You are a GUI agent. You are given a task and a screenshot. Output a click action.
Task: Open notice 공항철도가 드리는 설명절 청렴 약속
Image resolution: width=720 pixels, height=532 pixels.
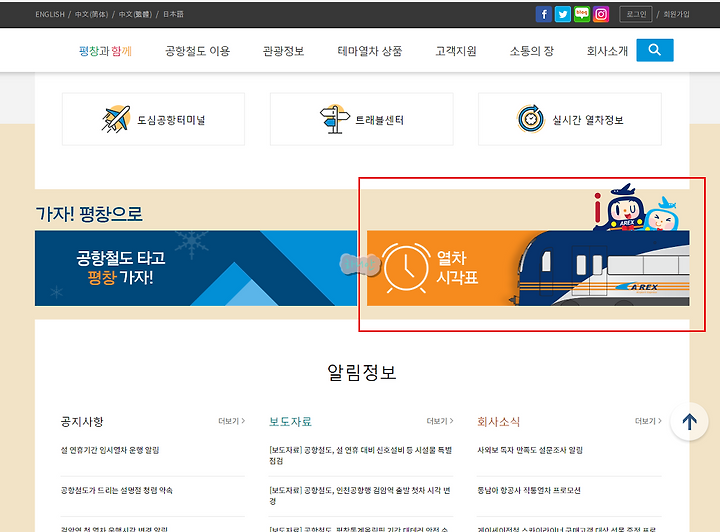coord(117,491)
